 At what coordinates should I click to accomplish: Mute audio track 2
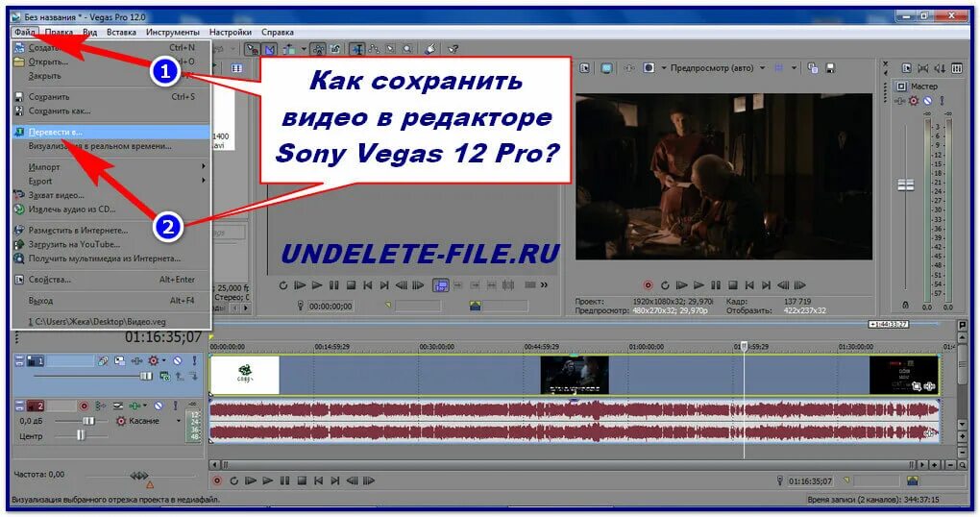(x=159, y=406)
